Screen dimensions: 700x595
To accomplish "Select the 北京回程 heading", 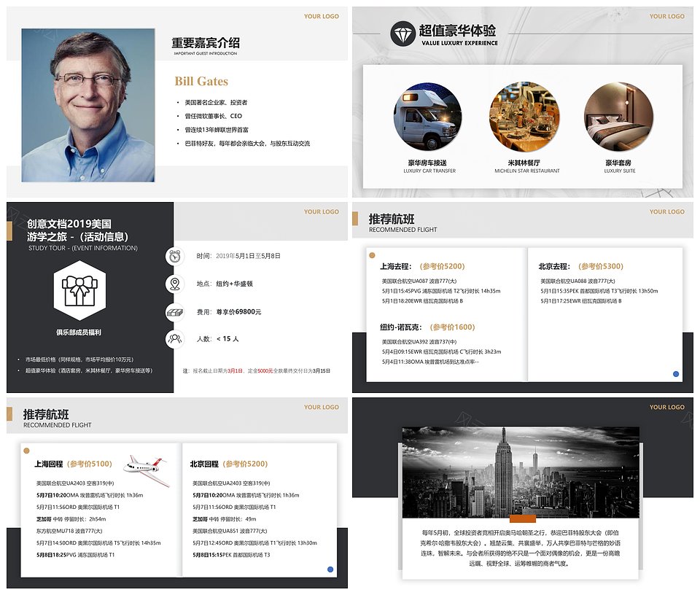I will point(204,464).
